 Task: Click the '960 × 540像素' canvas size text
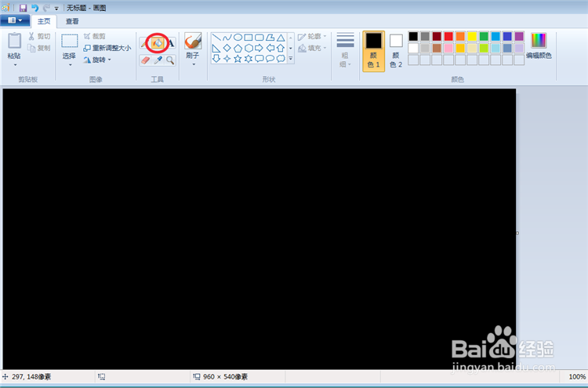click(x=225, y=377)
